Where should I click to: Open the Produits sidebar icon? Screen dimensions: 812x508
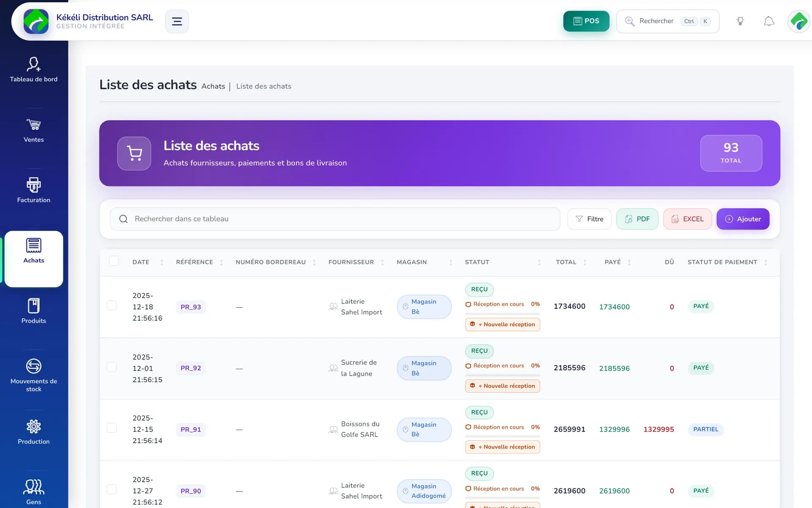pyautogui.click(x=33, y=306)
